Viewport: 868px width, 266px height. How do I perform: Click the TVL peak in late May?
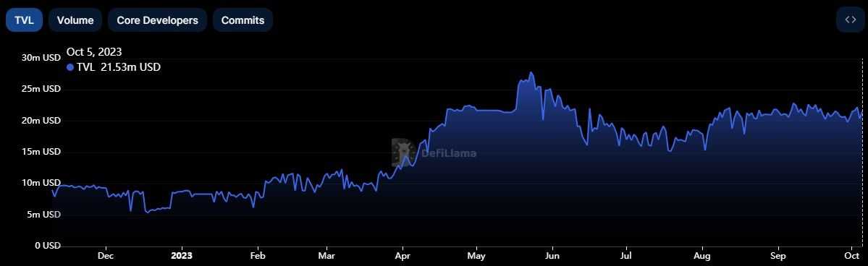(531, 72)
